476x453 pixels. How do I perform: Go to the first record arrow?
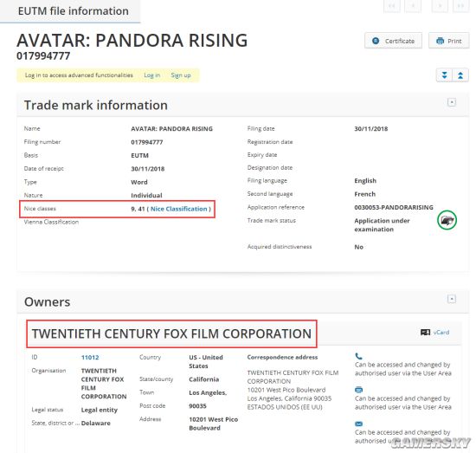392,5
